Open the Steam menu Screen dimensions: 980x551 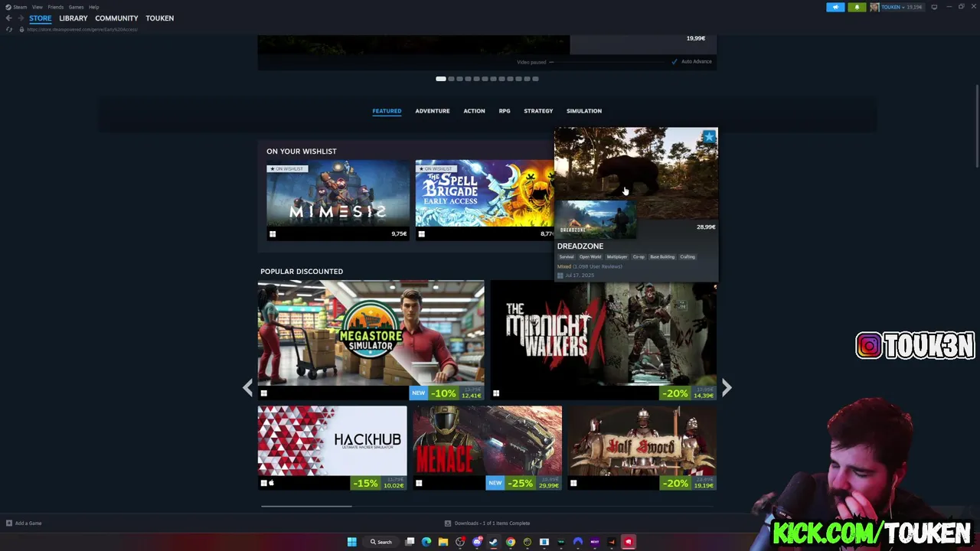[x=18, y=7]
